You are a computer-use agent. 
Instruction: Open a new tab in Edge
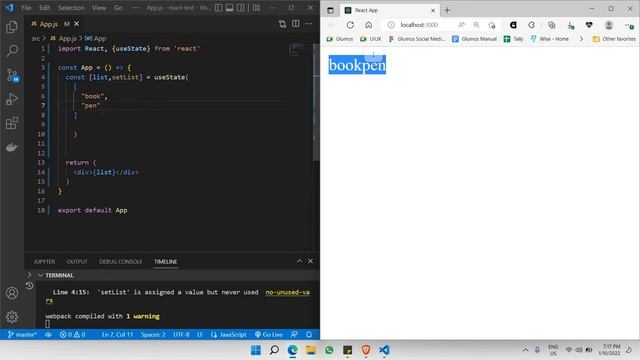click(x=447, y=10)
